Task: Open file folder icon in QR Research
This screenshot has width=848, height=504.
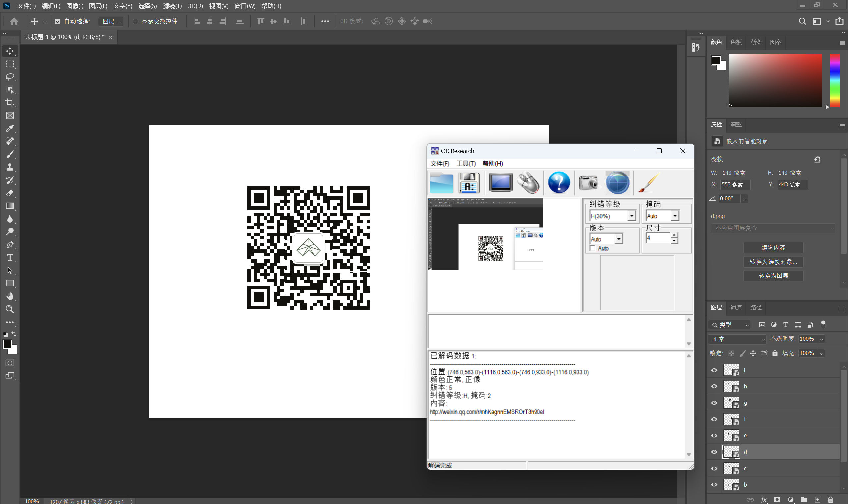Action: coord(441,183)
